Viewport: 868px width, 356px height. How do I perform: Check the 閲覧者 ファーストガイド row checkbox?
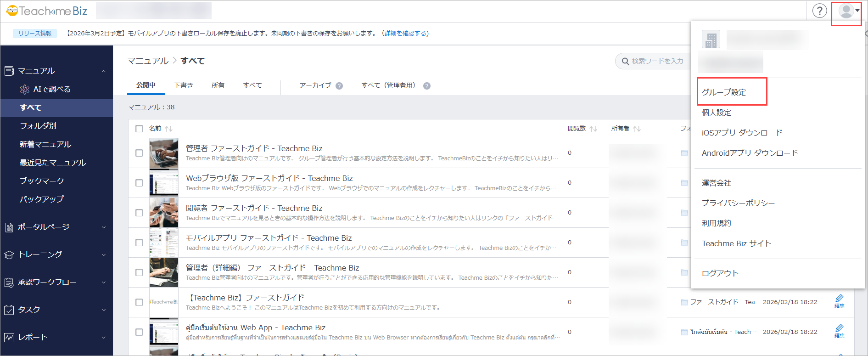coord(139,213)
